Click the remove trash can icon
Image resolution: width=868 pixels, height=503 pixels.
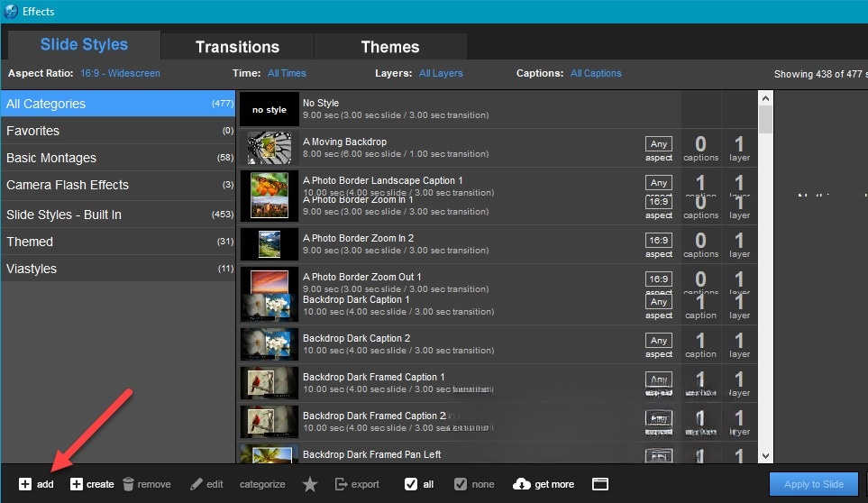click(129, 484)
